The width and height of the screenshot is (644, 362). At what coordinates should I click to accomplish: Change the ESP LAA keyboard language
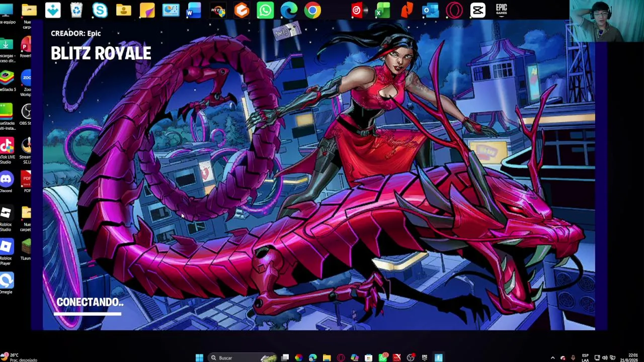click(x=585, y=358)
